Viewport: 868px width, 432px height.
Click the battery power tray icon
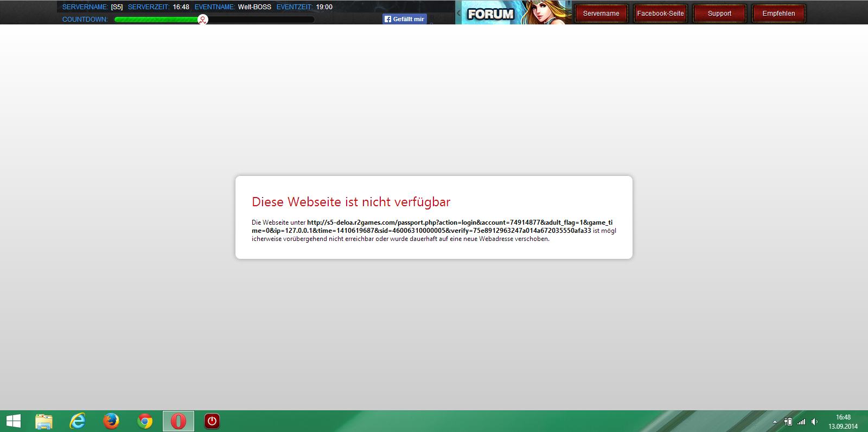[x=788, y=422]
